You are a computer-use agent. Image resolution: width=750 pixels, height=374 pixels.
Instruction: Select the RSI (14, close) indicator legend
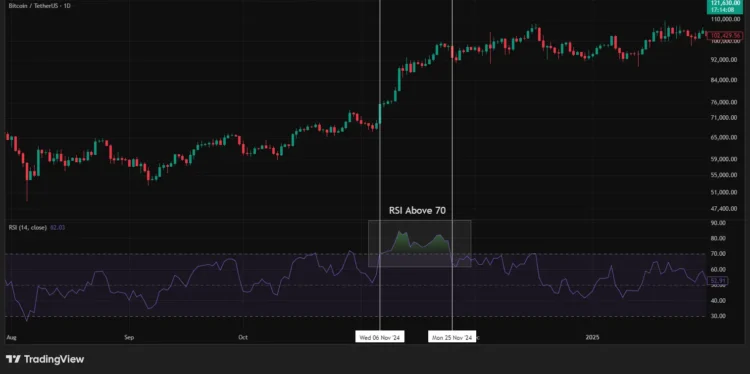[27, 228]
